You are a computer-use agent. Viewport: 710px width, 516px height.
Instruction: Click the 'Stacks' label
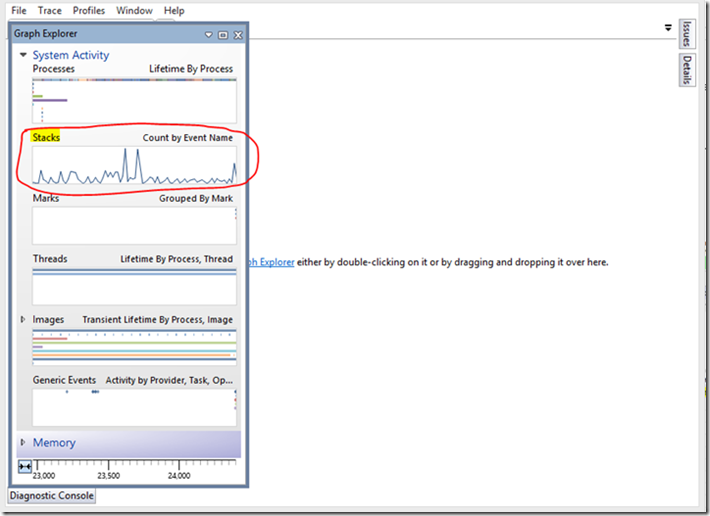(x=46, y=137)
